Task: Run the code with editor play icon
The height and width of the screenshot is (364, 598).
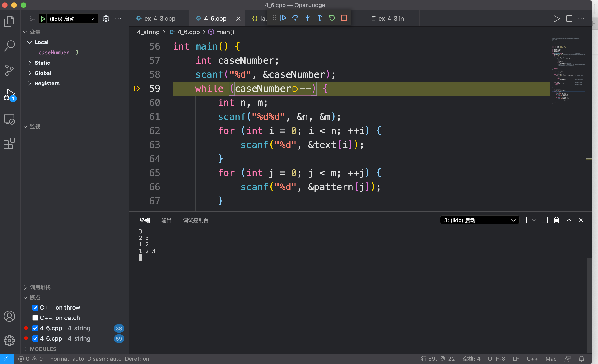Action: coord(556,19)
